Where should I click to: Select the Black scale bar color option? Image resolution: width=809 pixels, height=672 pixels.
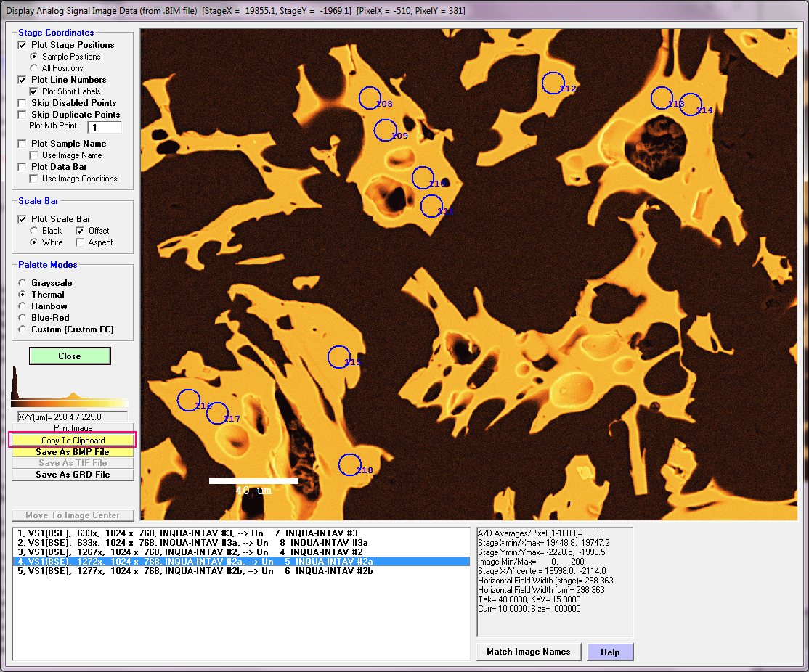(x=34, y=231)
